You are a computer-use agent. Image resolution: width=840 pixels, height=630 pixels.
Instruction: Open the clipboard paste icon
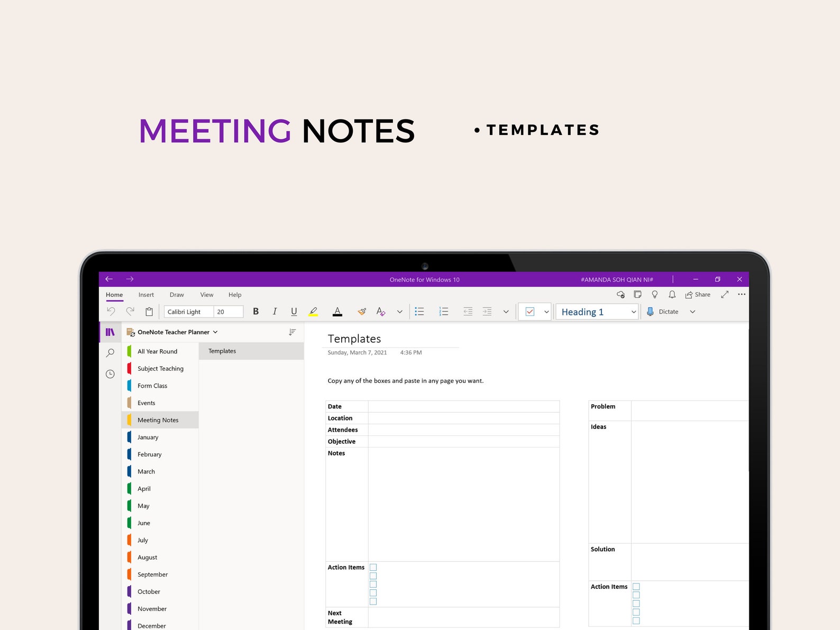point(149,312)
